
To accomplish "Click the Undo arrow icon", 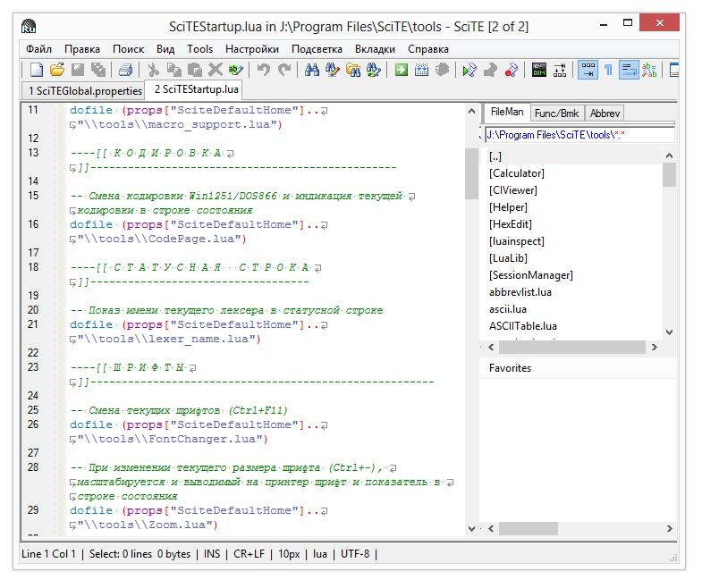I will (x=264, y=70).
